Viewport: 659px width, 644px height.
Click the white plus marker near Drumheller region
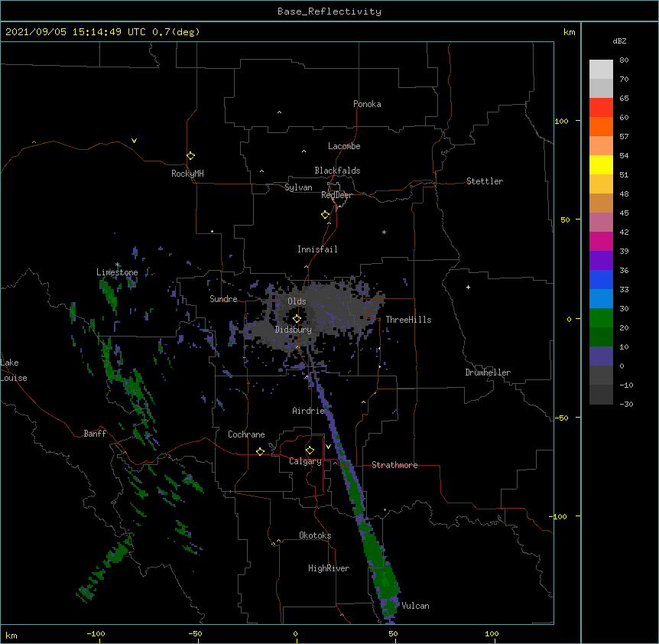(x=468, y=287)
